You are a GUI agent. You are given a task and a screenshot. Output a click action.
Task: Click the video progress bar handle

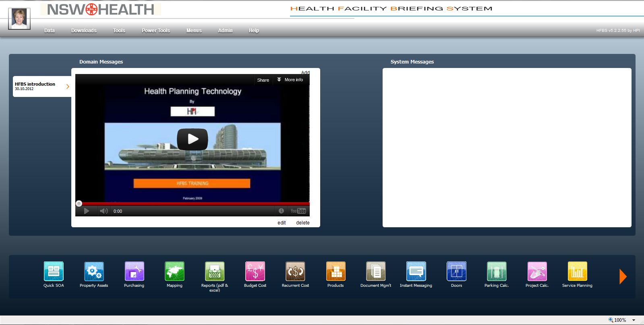coord(79,204)
